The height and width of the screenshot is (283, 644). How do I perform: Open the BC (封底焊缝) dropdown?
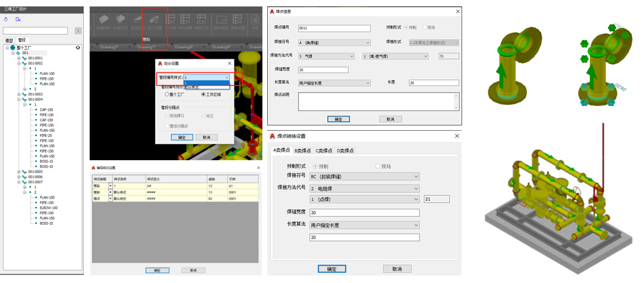point(364,176)
